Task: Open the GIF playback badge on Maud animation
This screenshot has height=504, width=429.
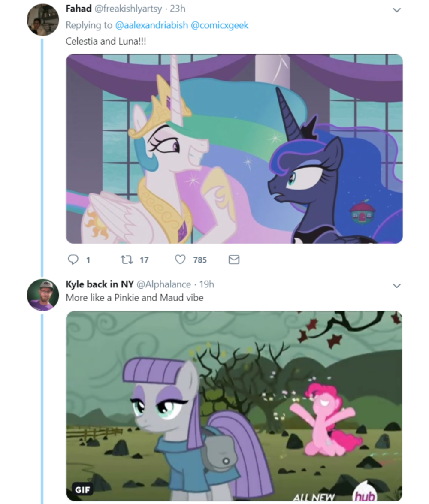Action: point(83,489)
